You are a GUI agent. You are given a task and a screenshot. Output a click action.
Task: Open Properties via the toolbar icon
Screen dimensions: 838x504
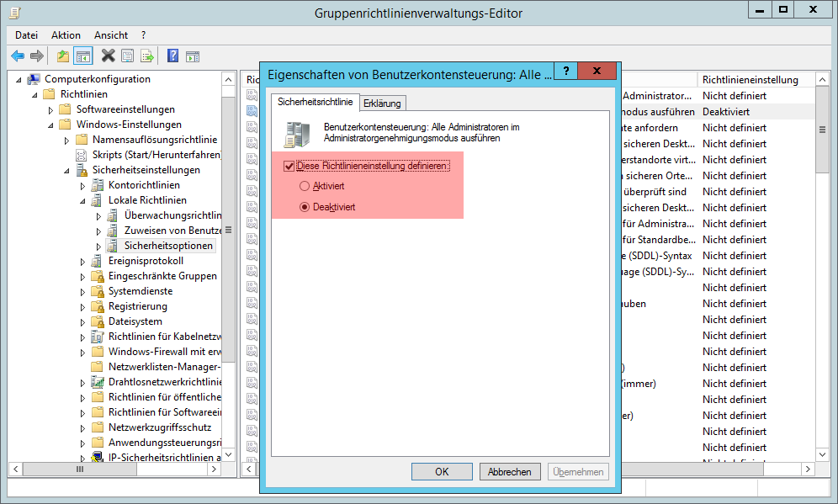[128, 56]
